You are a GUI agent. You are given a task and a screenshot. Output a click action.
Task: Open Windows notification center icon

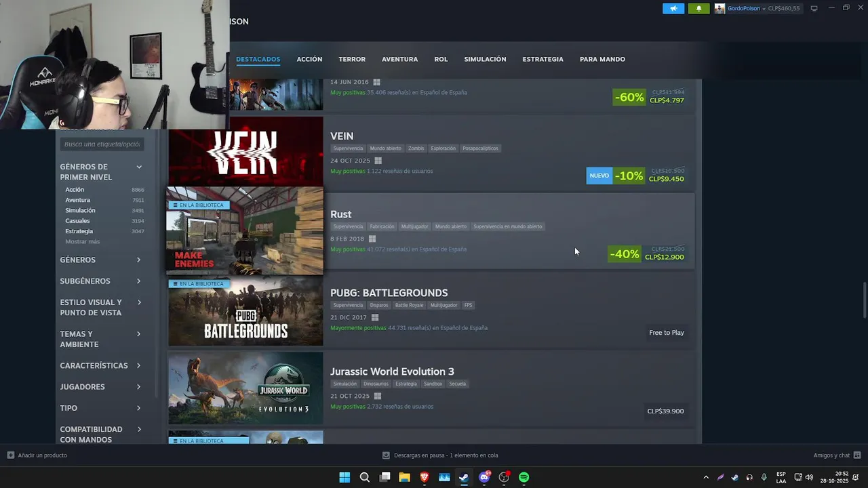(856, 477)
